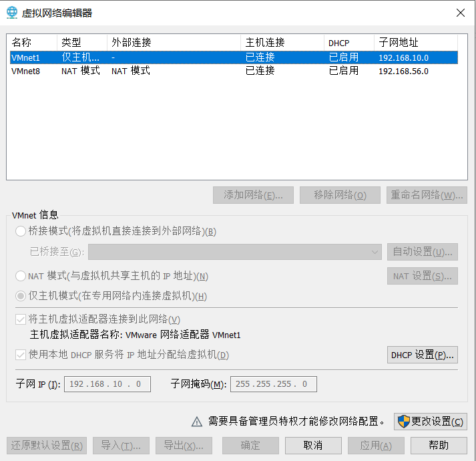Sort by 子网地址 column header
The height and width of the screenshot is (461, 476).
click(416, 43)
